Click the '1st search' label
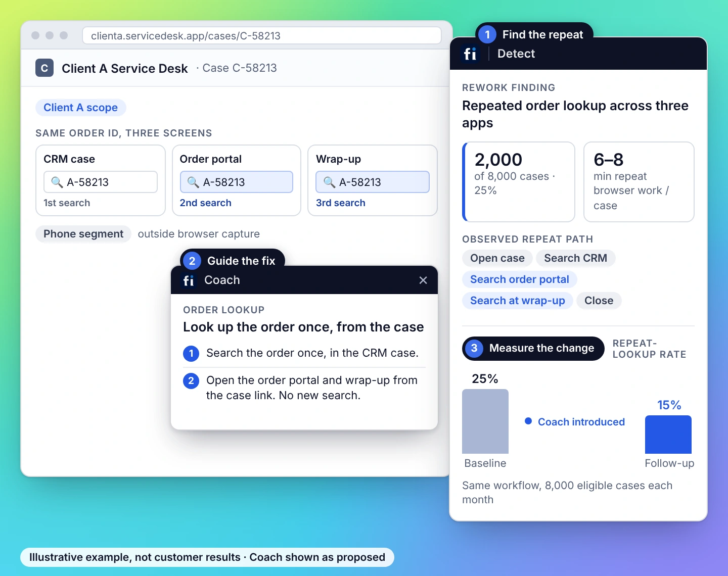The height and width of the screenshot is (576, 728). (67, 203)
